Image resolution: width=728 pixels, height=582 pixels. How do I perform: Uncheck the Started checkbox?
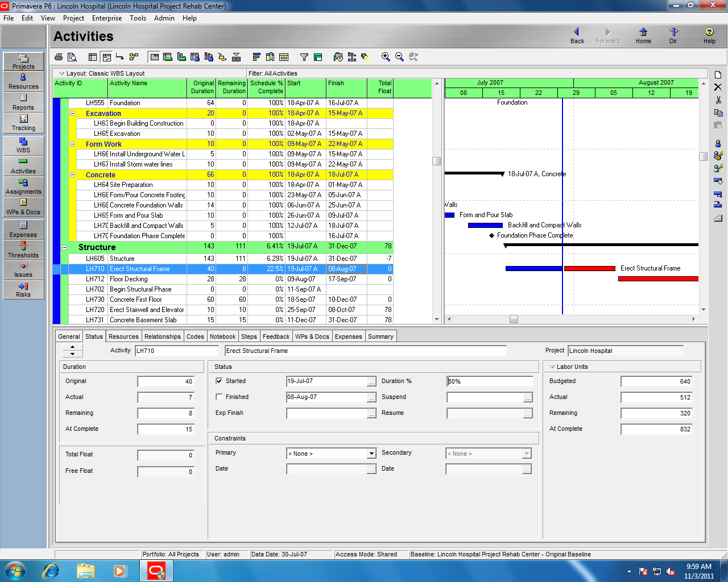coord(219,381)
